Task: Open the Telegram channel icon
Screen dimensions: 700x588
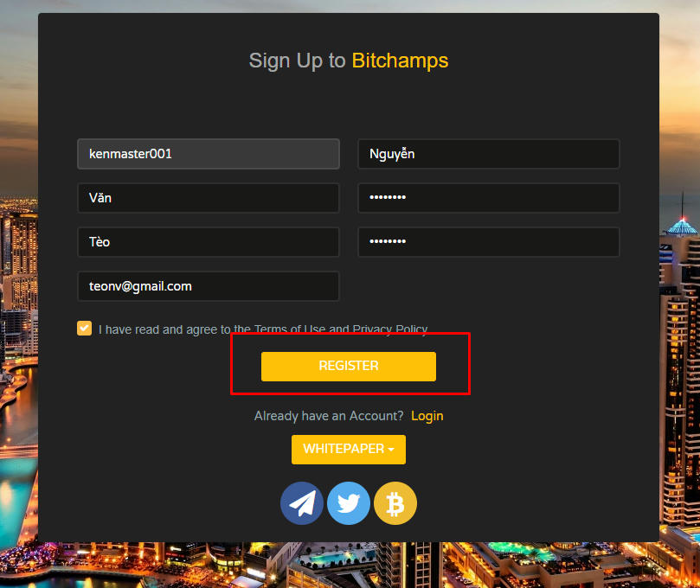Action: [x=302, y=503]
